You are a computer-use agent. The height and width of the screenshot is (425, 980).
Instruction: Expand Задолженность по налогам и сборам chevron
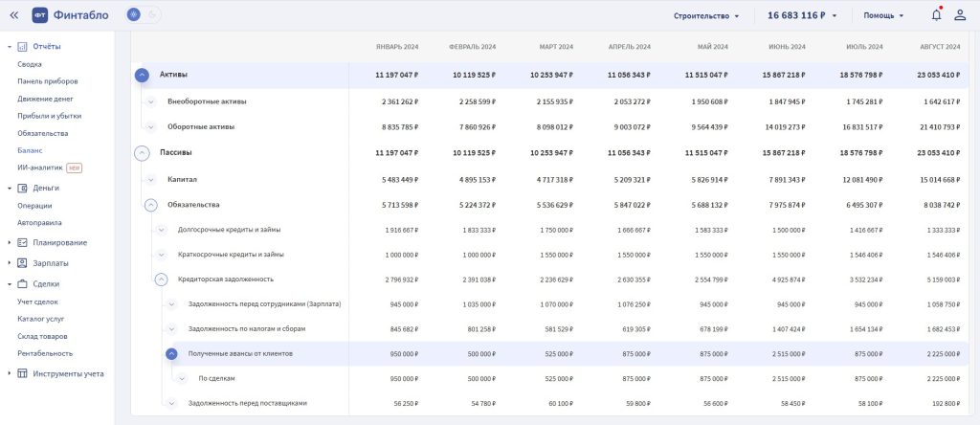(x=172, y=328)
